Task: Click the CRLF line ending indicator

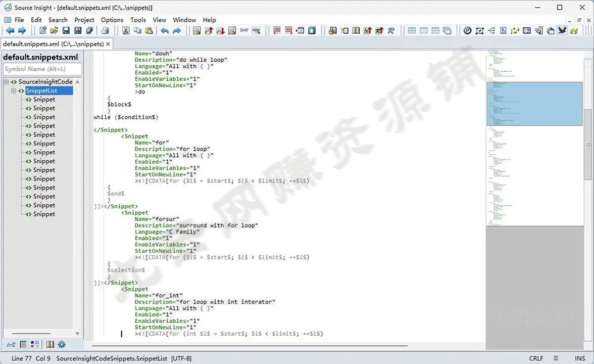Action: point(536,358)
